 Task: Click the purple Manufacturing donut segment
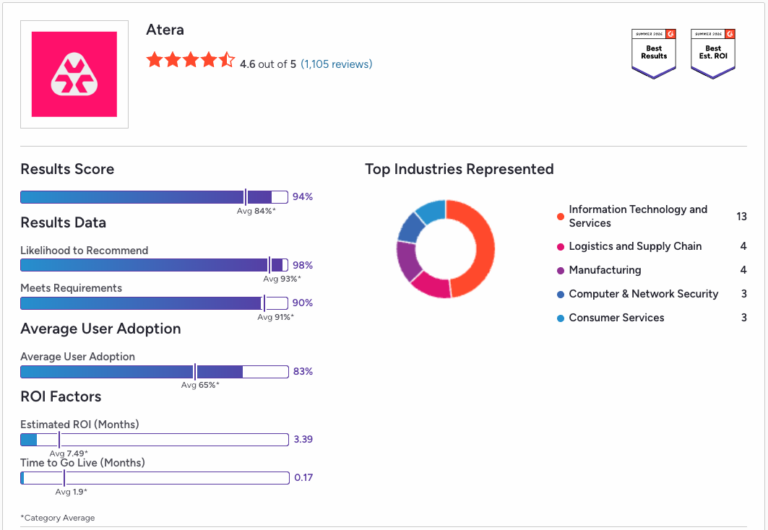408,261
